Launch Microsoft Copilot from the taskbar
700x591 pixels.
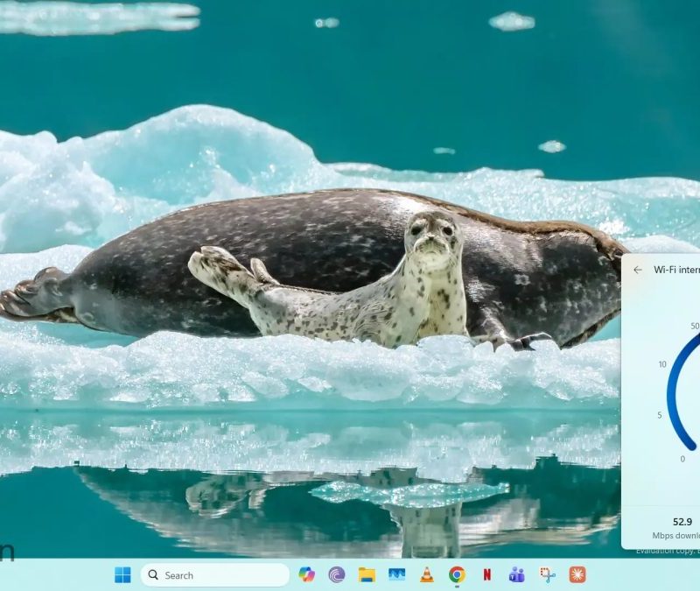point(307,574)
